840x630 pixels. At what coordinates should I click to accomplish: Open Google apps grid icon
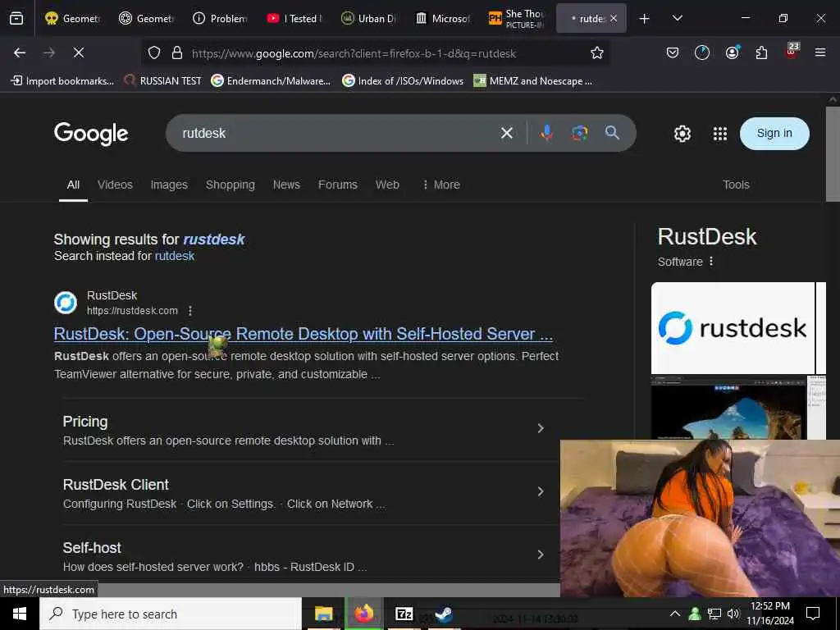[720, 134]
